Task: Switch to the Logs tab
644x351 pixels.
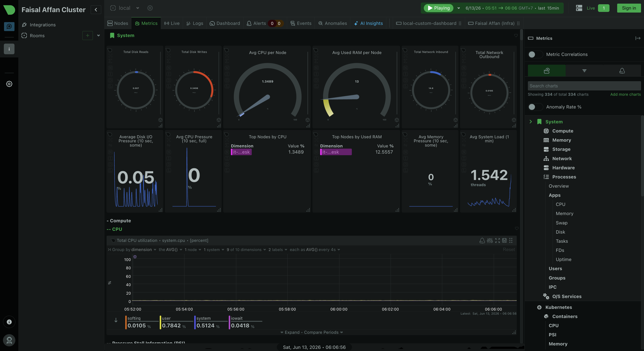Action: click(x=195, y=23)
